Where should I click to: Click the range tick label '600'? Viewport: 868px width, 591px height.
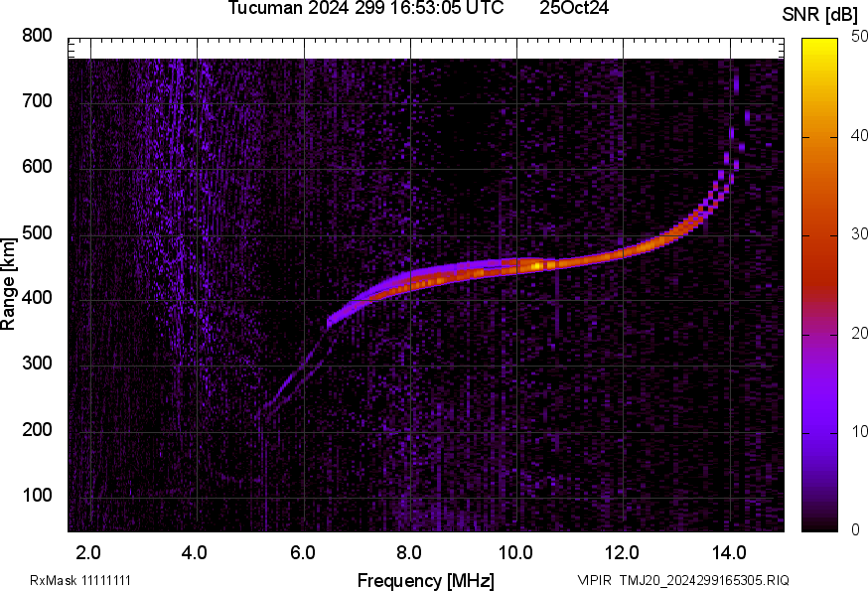37,167
